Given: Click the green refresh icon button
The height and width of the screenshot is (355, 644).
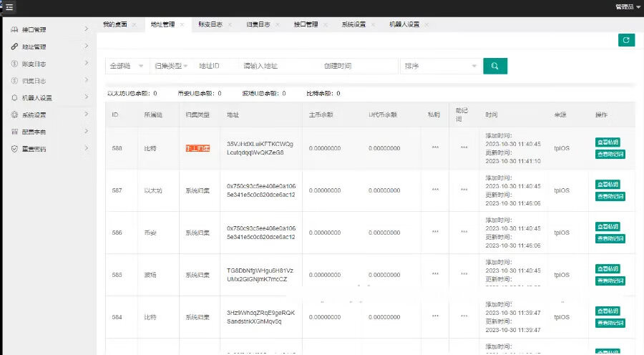Looking at the screenshot, I should tap(626, 40).
